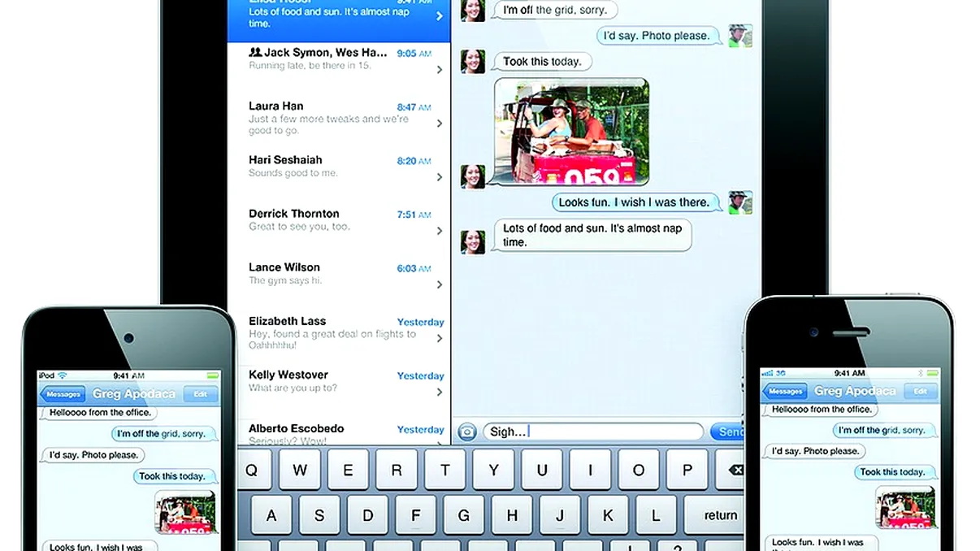Tap the camera icon beside message field
The height and width of the screenshot is (551, 980).
[466, 432]
